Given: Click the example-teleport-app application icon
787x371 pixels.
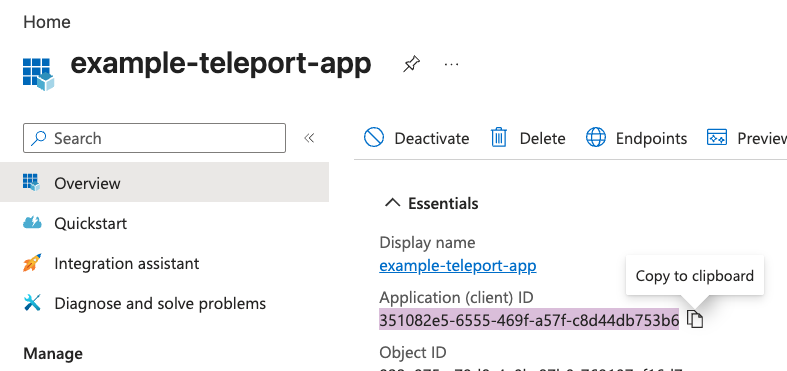Looking at the screenshot, I should pos(39,74).
